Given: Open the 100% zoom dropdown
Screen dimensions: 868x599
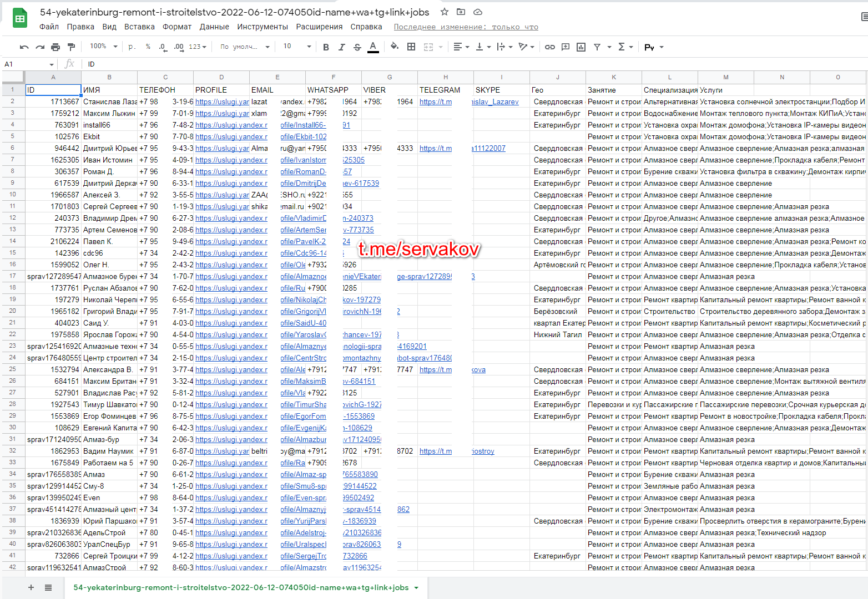Looking at the screenshot, I should coord(104,47).
